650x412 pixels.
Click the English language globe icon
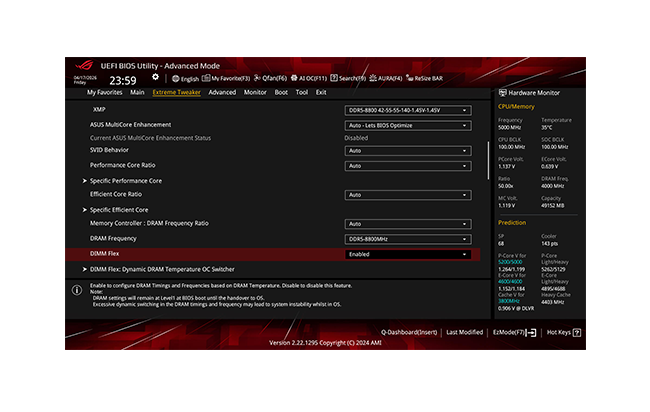pyautogui.click(x=175, y=78)
